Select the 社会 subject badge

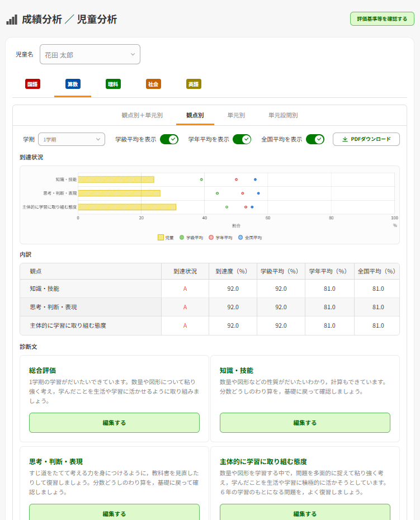coord(153,84)
